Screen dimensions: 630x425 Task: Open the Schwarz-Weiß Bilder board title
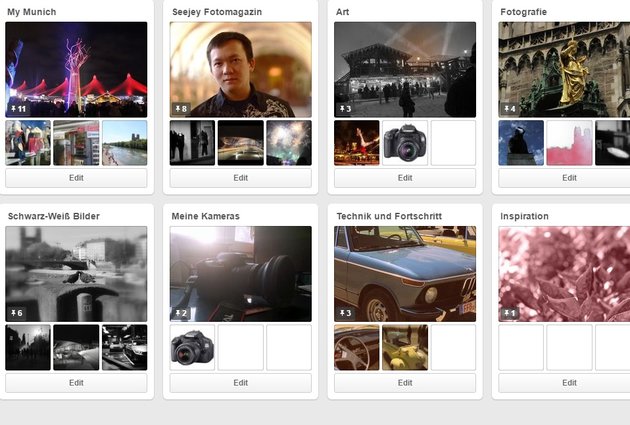[x=54, y=216]
